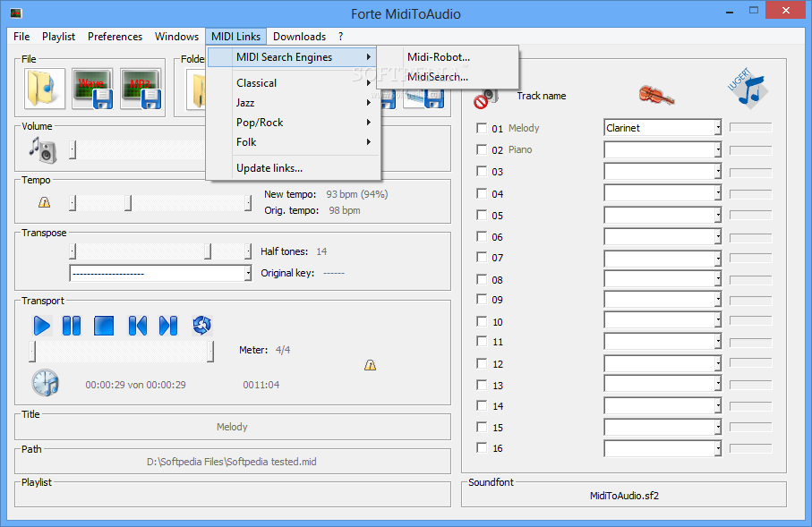
Task: Click the app icon in title bar
Action: 16,13
